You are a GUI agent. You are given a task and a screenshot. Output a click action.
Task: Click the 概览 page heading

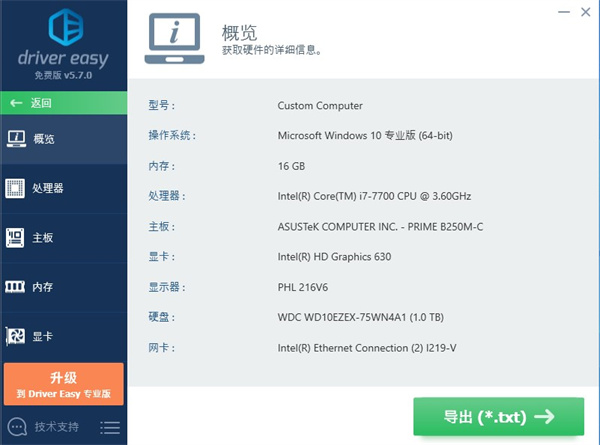(240, 33)
